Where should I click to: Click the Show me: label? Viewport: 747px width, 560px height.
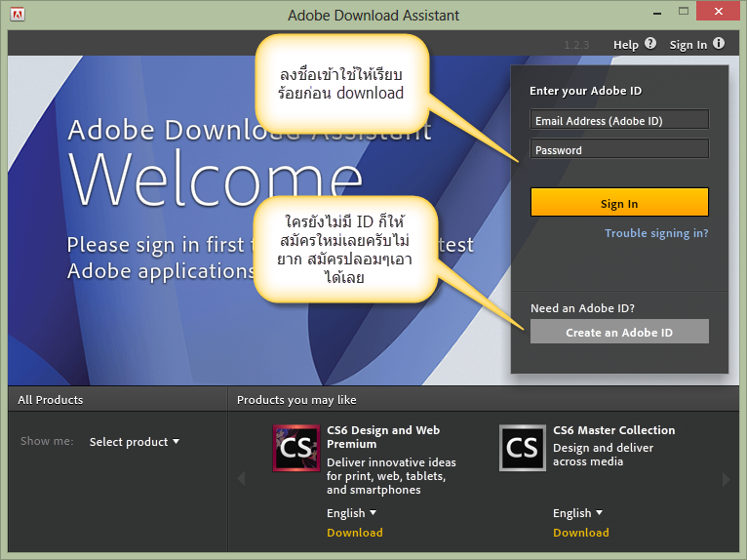pyautogui.click(x=47, y=441)
